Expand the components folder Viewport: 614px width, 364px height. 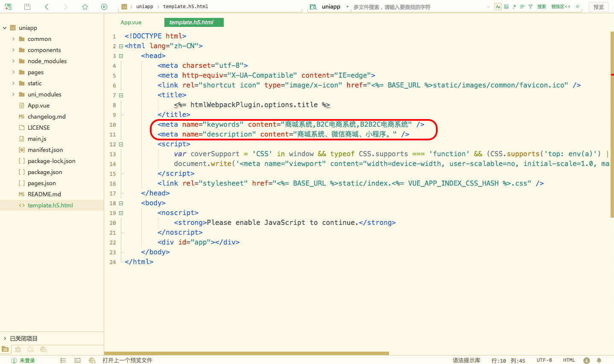pos(13,50)
